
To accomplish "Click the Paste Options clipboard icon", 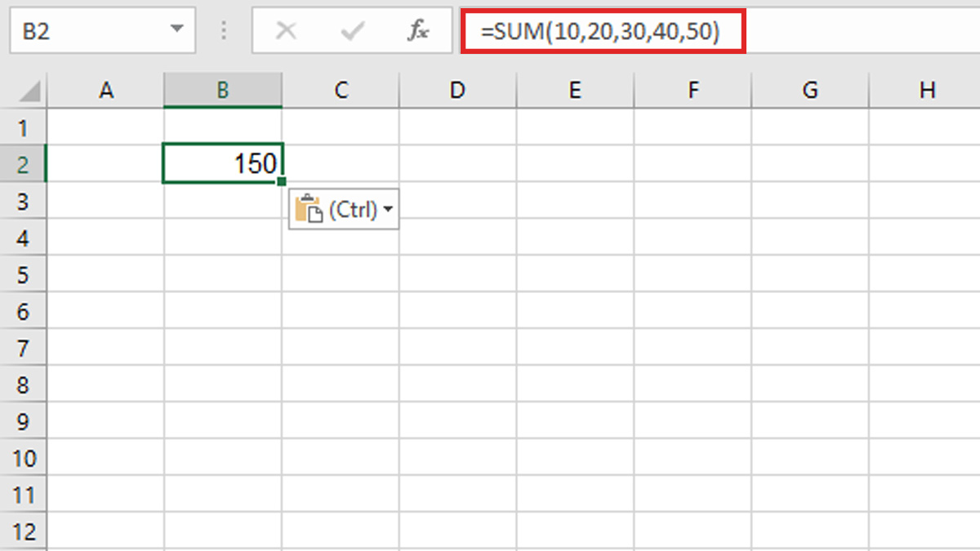I will pos(309,210).
